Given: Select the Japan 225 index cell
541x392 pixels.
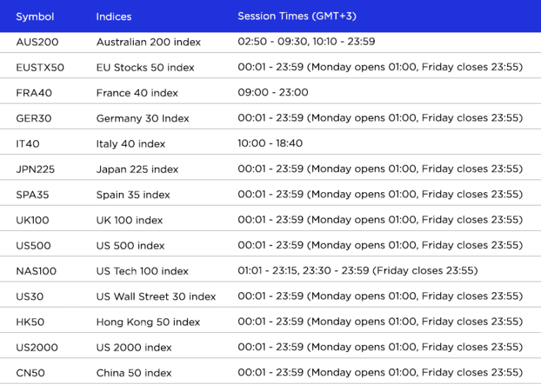Looking at the screenshot, I should [137, 170].
